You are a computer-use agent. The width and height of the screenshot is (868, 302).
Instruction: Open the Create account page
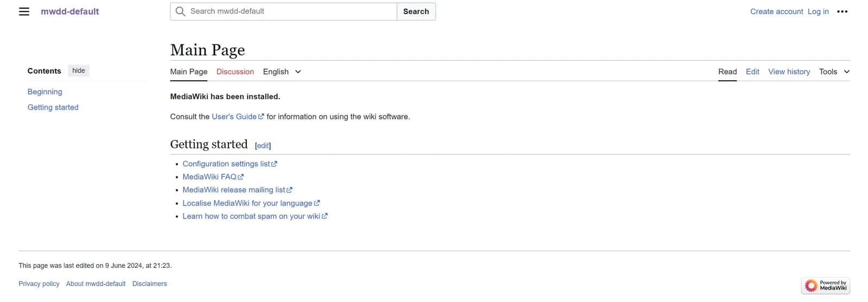pos(776,11)
